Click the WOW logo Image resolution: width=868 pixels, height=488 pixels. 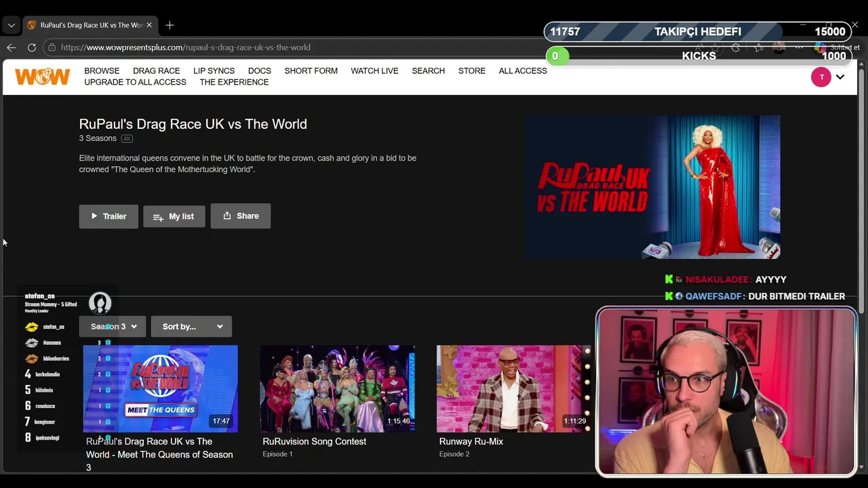coord(42,77)
